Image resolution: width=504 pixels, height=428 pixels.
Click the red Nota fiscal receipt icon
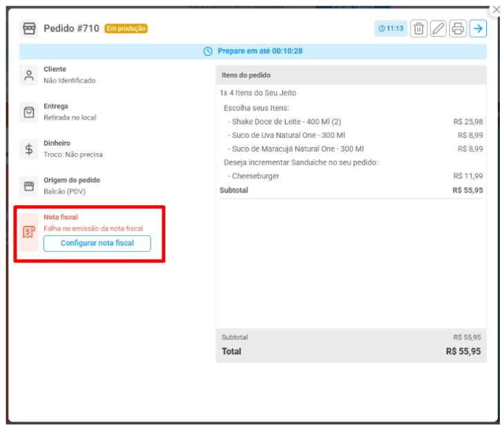[29, 231]
